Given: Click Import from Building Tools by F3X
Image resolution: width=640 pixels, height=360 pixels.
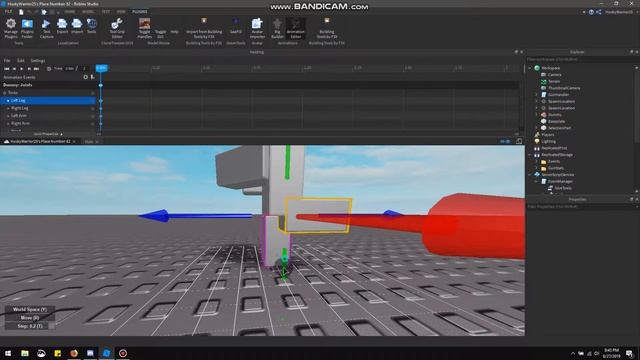Looking at the screenshot, I should point(204,28).
